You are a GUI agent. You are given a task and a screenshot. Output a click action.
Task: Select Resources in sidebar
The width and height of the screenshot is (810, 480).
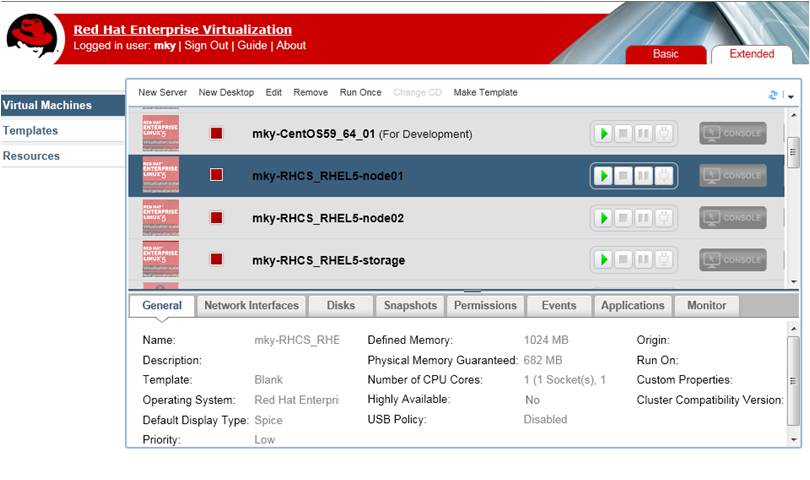point(63,156)
